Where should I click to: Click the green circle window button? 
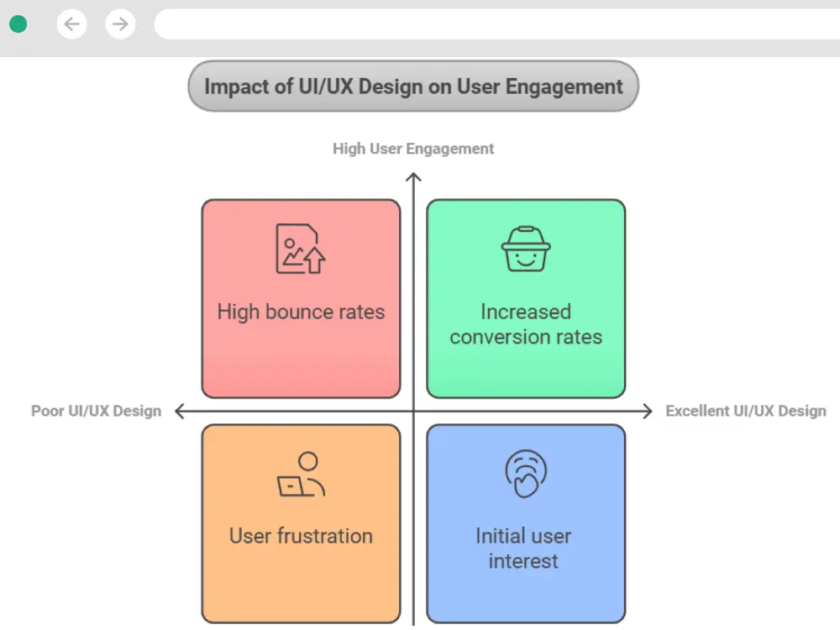tap(18, 24)
